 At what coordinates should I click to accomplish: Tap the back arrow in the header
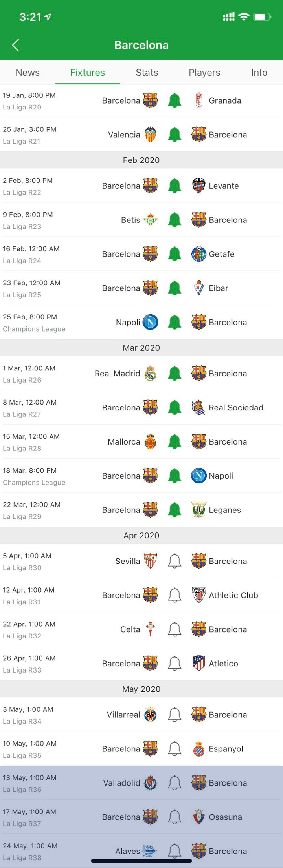click(x=16, y=45)
